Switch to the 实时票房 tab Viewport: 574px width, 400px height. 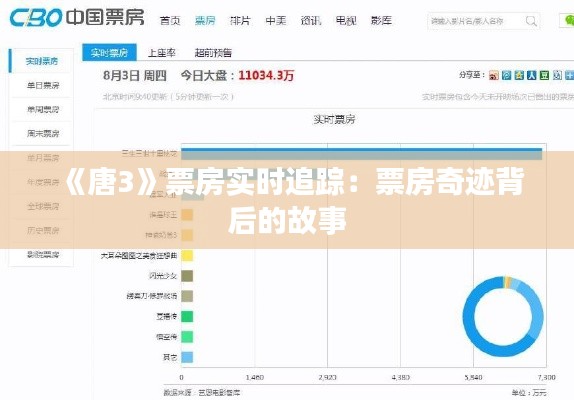click(109, 52)
